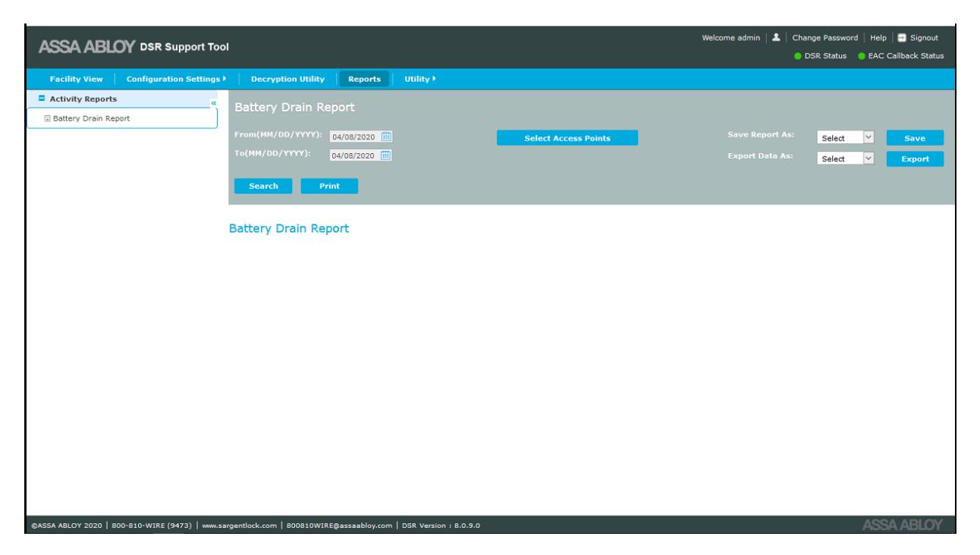Open the Save Report As dropdown

pyautogui.click(x=846, y=138)
